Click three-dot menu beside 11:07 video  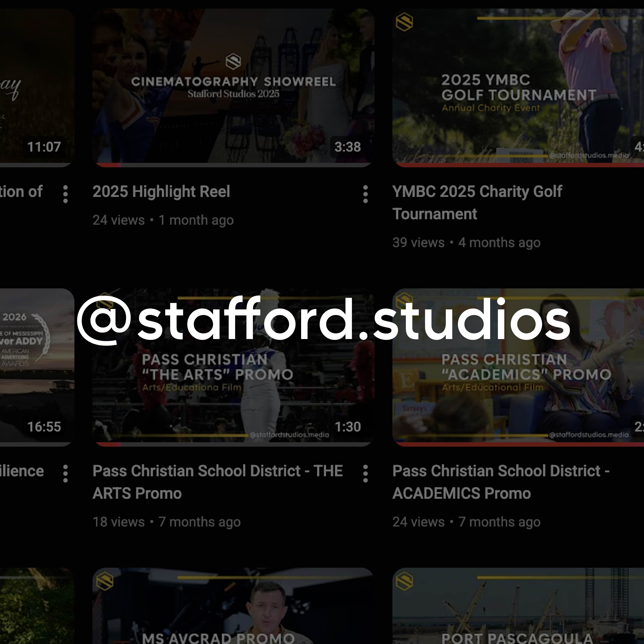(x=65, y=194)
